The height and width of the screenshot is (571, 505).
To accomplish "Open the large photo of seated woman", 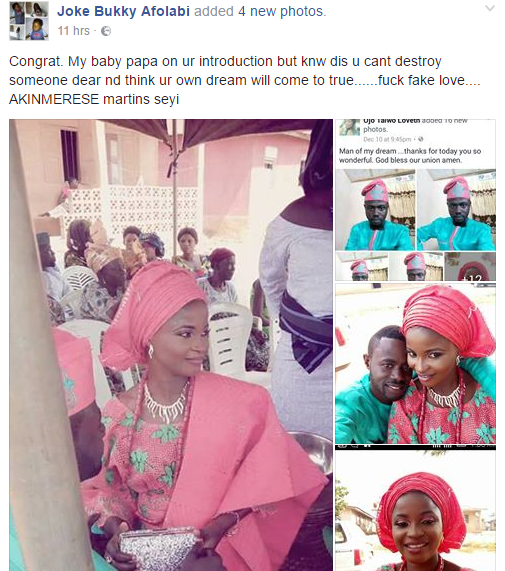I will [x=171, y=345].
